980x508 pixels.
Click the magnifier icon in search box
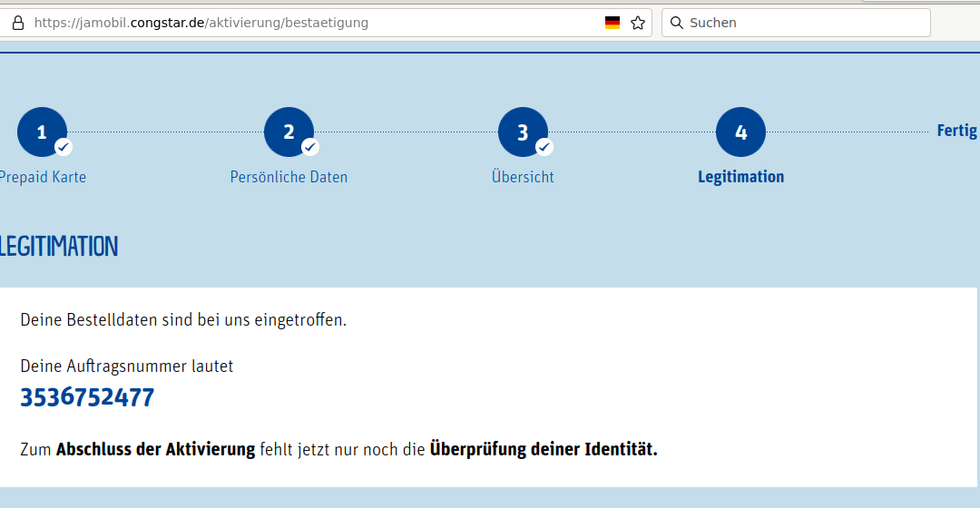pos(676,23)
